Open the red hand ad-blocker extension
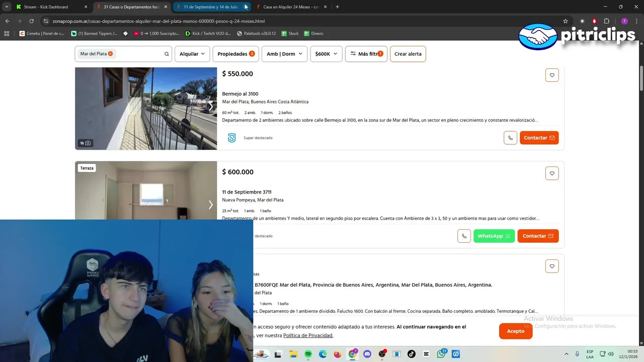This screenshot has width=644, height=362. [x=594, y=21]
